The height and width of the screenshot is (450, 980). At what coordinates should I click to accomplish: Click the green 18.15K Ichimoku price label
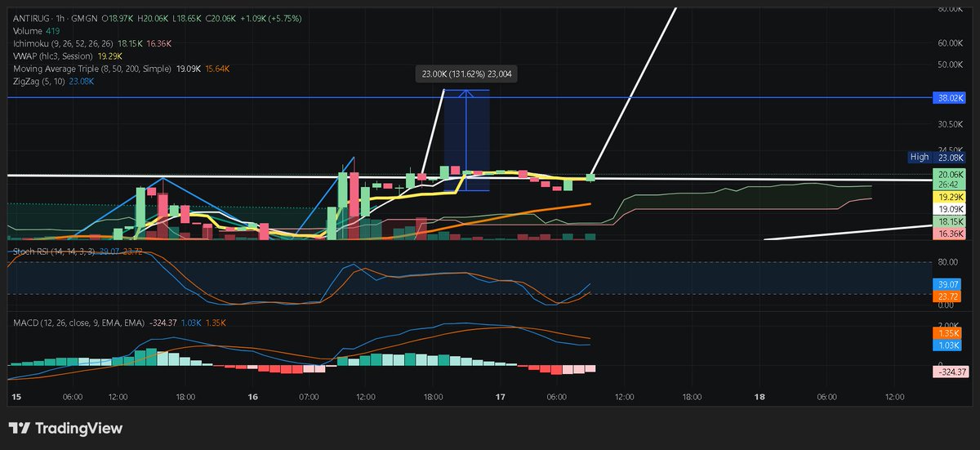949,221
